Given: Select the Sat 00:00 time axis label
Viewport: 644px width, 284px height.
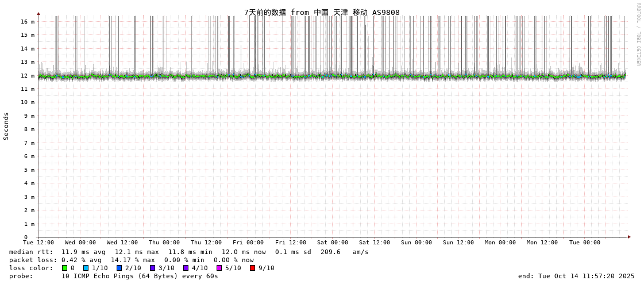Looking at the screenshot, I should (x=333, y=243).
